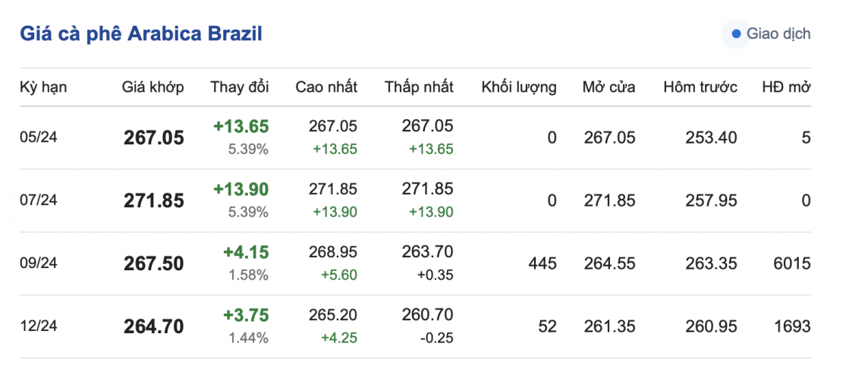Click the Kỳ hạn column header
Screen dimensions: 868x372
click(43, 87)
